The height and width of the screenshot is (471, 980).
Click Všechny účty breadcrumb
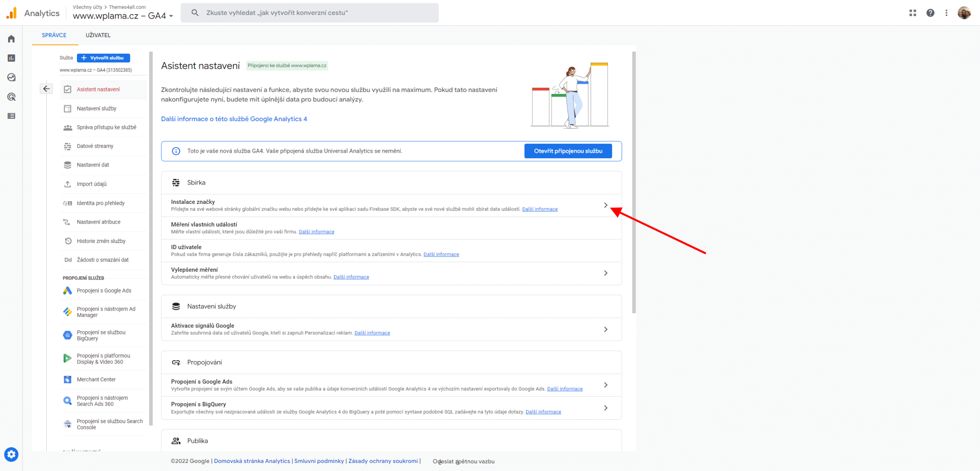pyautogui.click(x=87, y=7)
